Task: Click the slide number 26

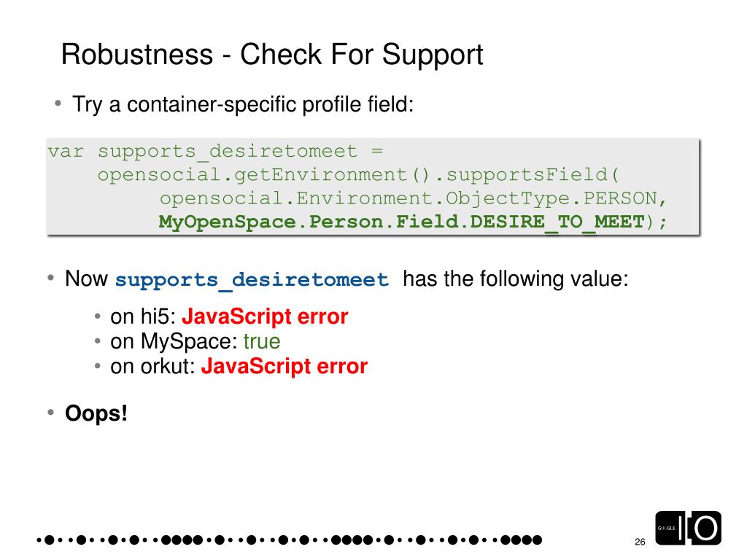Action: point(640,542)
